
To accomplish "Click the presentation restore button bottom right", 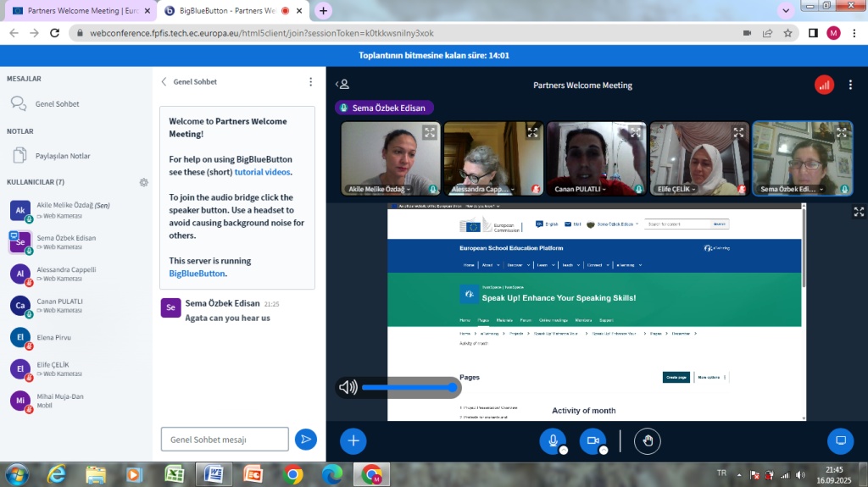I will [x=840, y=440].
